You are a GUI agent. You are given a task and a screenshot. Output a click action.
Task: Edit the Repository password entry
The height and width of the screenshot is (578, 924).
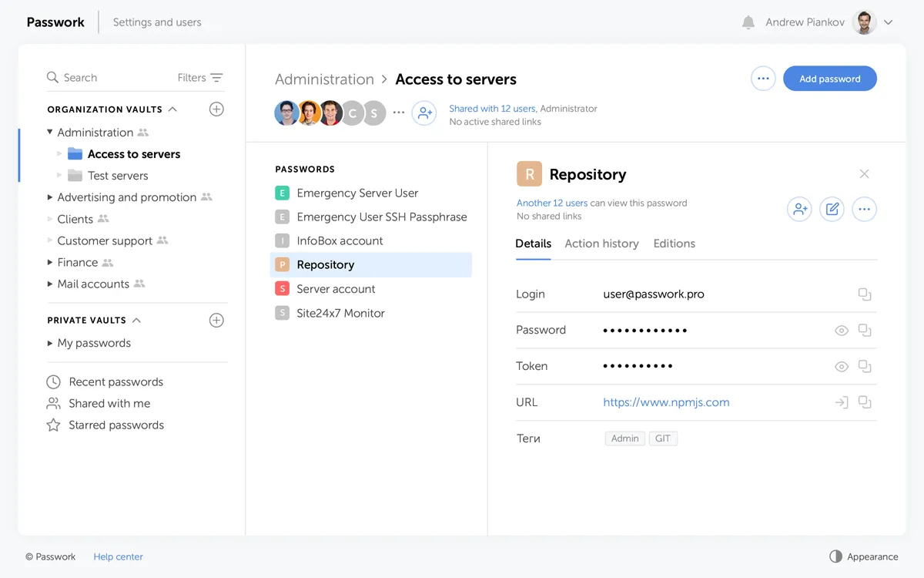click(x=832, y=209)
